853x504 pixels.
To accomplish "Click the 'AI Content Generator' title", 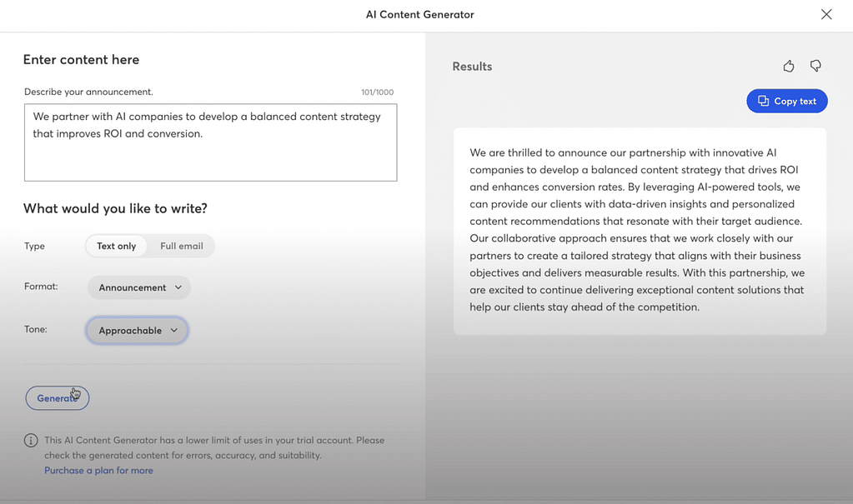I will (x=420, y=15).
